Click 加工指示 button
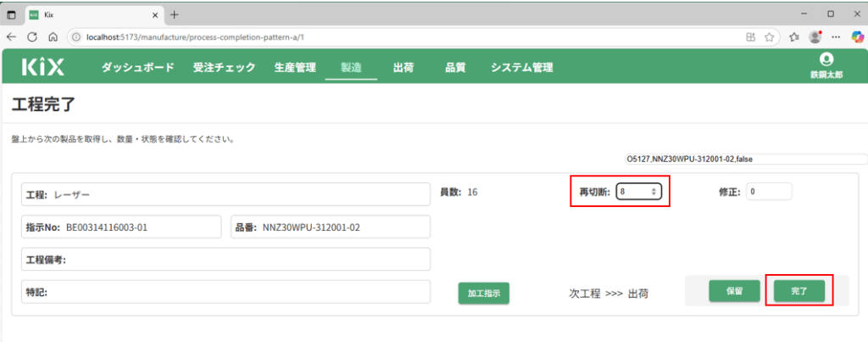The height and width of the screenshot is (342, 868). (x=484, y=294)
